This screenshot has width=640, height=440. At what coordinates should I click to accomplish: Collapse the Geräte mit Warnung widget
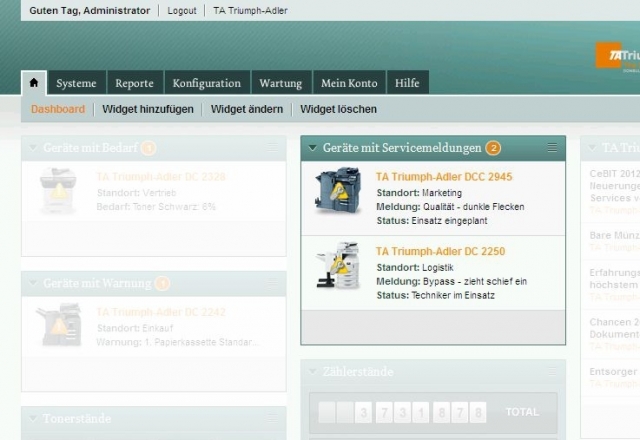(33, 283)
